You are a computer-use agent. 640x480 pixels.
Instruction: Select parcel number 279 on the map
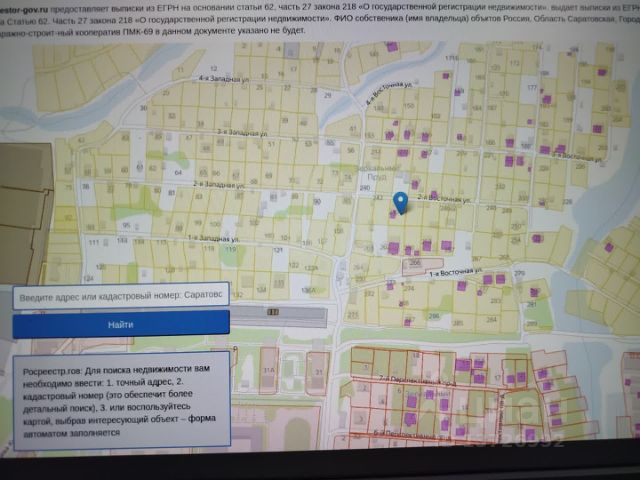(519, 273)
